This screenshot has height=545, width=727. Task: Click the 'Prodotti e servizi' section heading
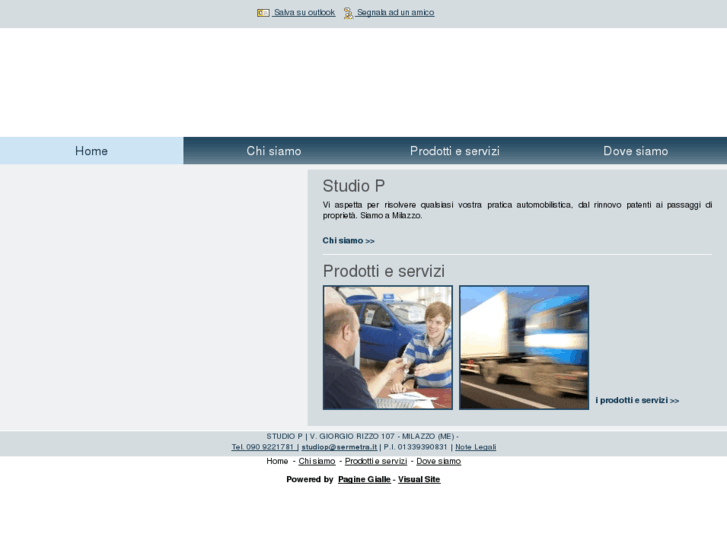pos(383,271)
